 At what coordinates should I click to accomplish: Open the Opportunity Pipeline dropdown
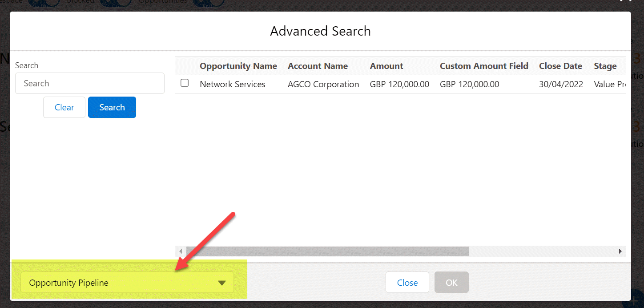(x=127, y=283)
